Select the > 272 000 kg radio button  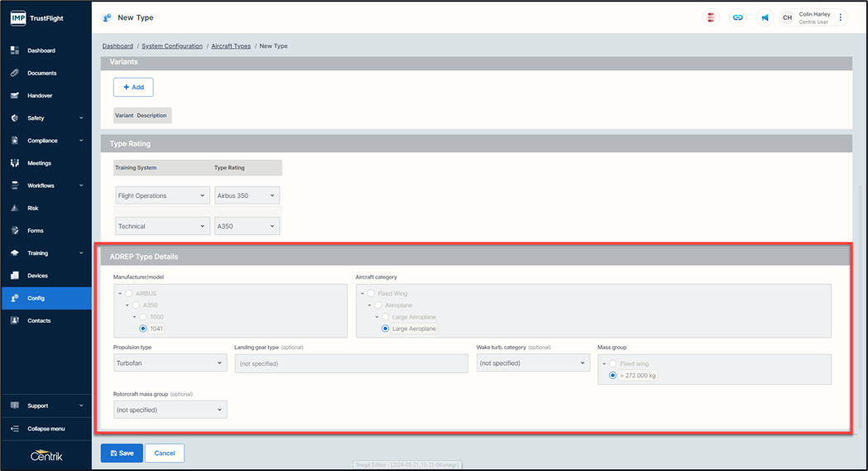[613, 375]
